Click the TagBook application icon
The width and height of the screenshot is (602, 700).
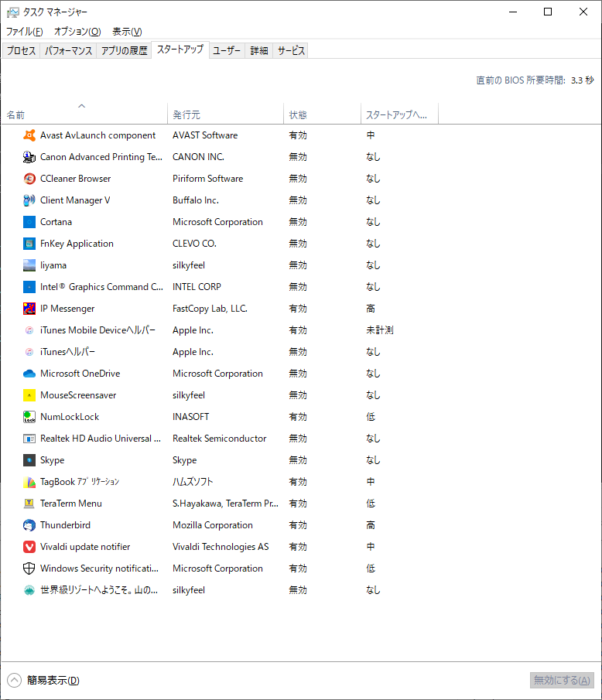pos(29,482)
